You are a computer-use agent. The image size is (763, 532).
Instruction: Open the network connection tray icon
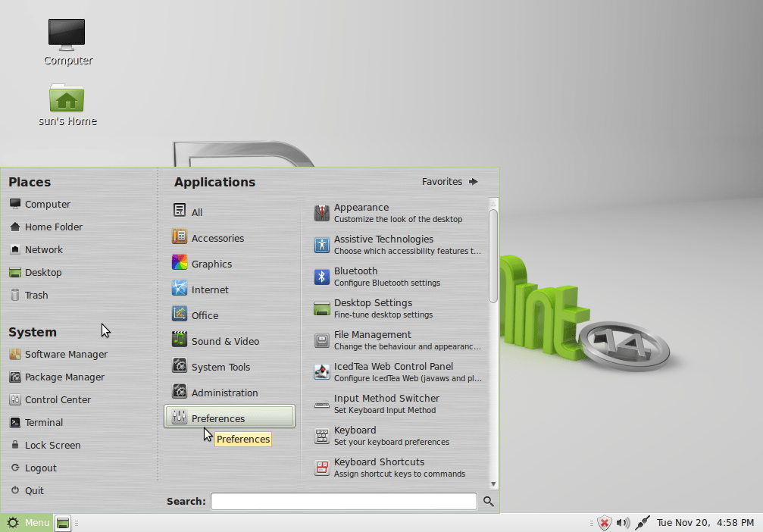tap(643, 523)
